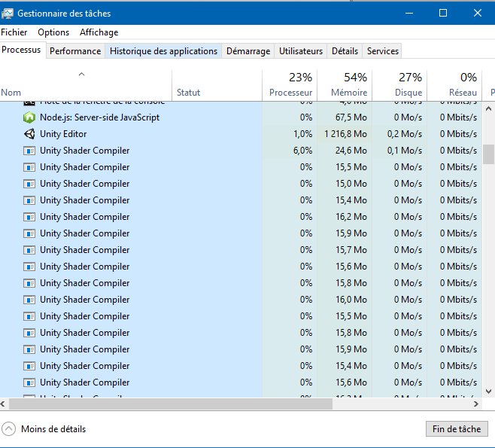
Task: Switch to Historique des applications tab
Action: pos(163,51)
